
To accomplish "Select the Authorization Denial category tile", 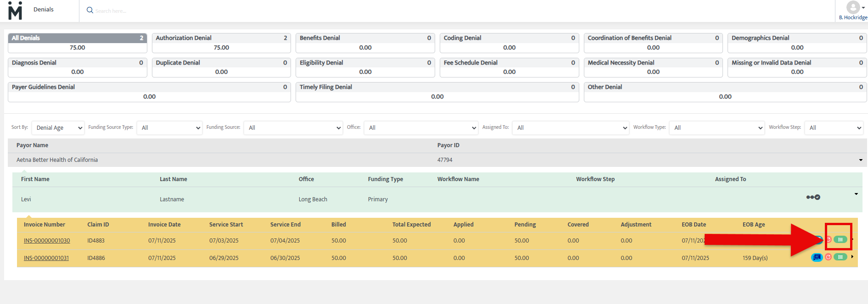I will pos(221,43).
